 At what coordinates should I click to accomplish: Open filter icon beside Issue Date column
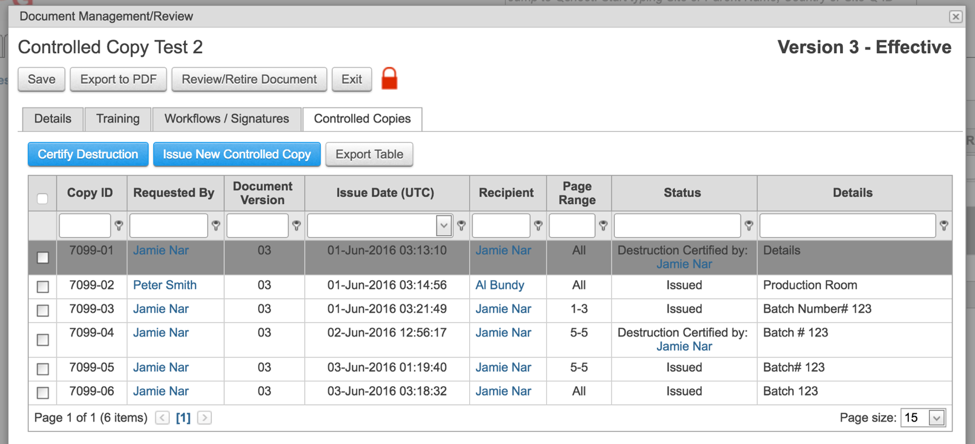(461, 226)
